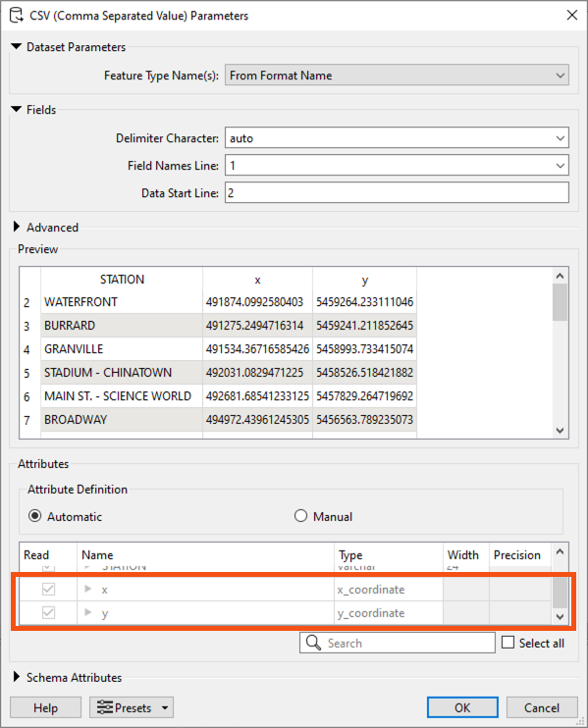Click x value 491874.0992580403
This screenshot has width=588, height=728.
click(x=257, y=302)
